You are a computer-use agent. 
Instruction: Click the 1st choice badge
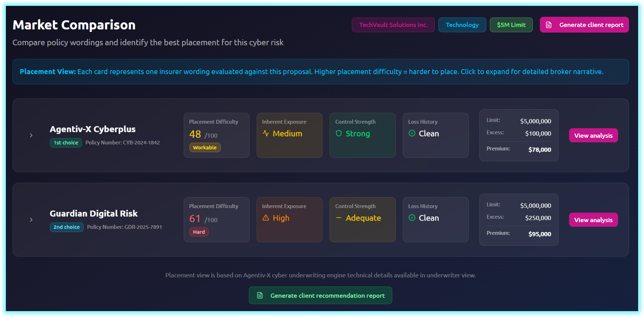coord(66,143)
